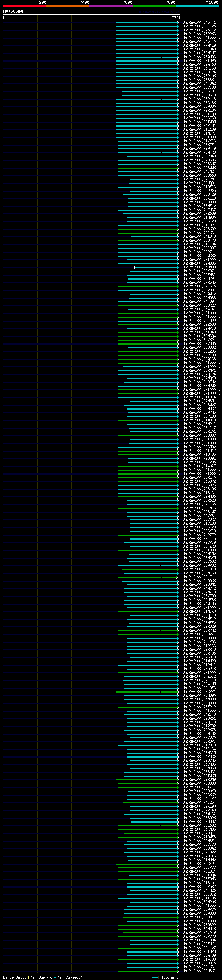The width and height of the screenshot is (222, 980).
Task: Select hit label UniRef100_B6QFZ9
Action: [199, 194]
